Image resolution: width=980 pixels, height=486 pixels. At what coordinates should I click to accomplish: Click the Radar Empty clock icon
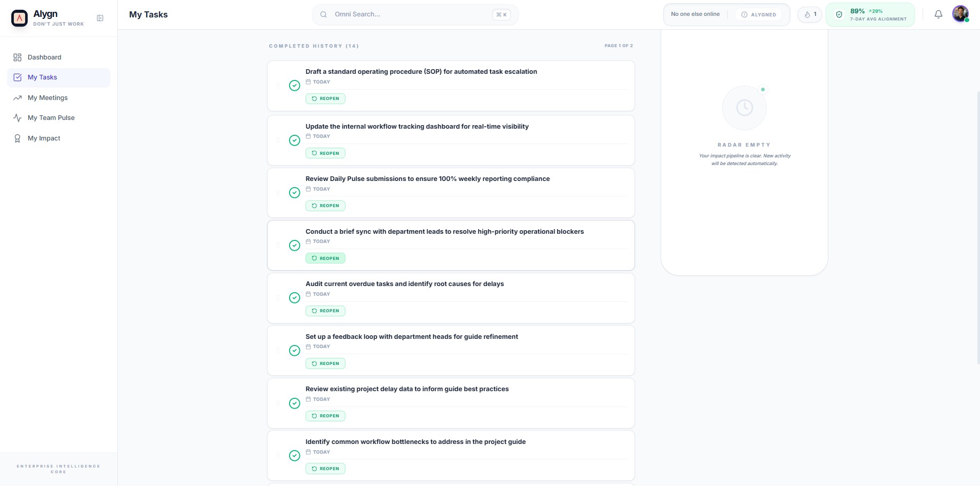(x=744, y=108)
